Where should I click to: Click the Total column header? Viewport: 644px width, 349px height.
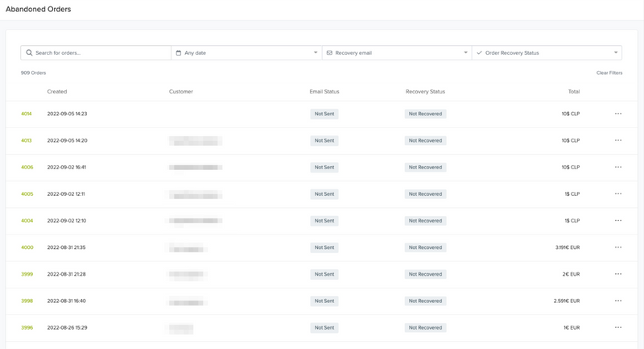[573, 92]
